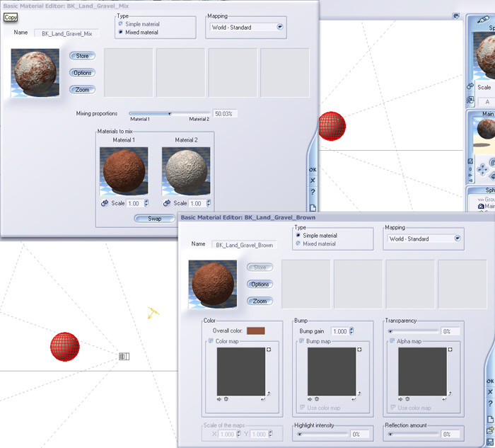
Task: Click Store button in Gravel_Mix editor
Action: [x=82, y=56]
